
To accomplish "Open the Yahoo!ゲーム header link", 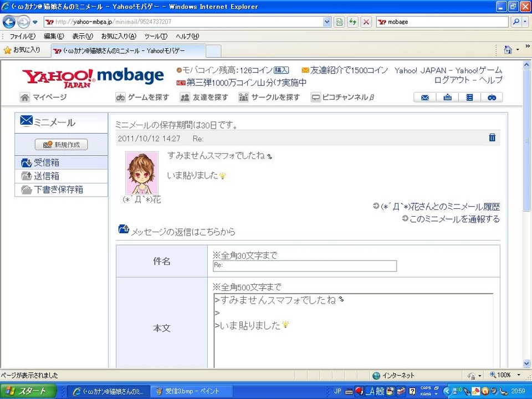I will click(x=478, y=70).
